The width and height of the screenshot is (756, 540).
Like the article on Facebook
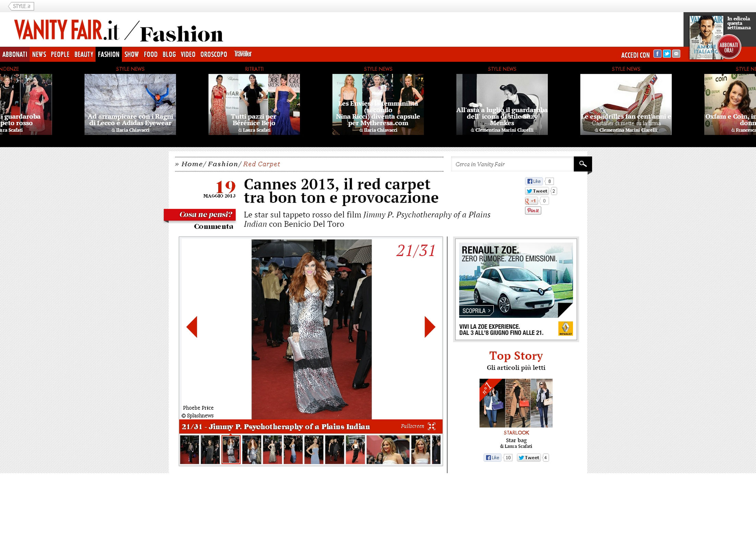tap(534, 181)
